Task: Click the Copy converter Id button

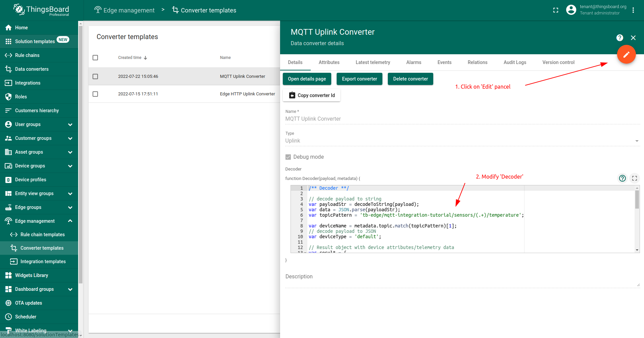Action: tap(312, 95)
